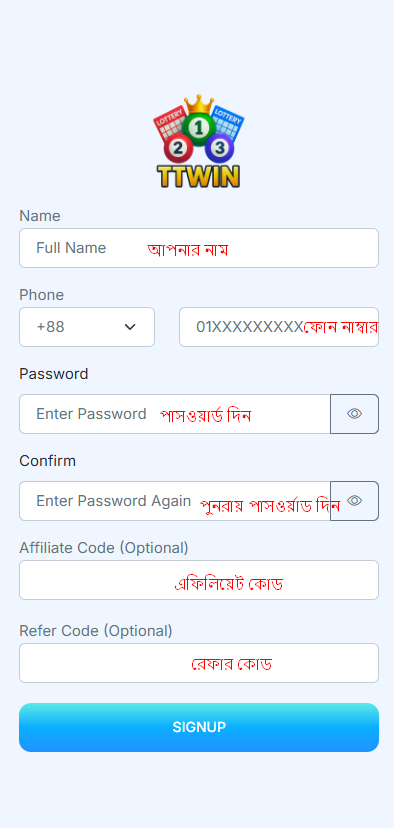Click the Refer Code (Optional) label

click(x=96, y=631)
